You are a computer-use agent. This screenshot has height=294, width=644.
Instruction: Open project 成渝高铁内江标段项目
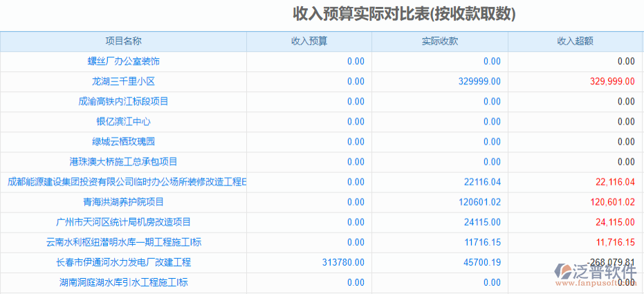click(124, 102)
